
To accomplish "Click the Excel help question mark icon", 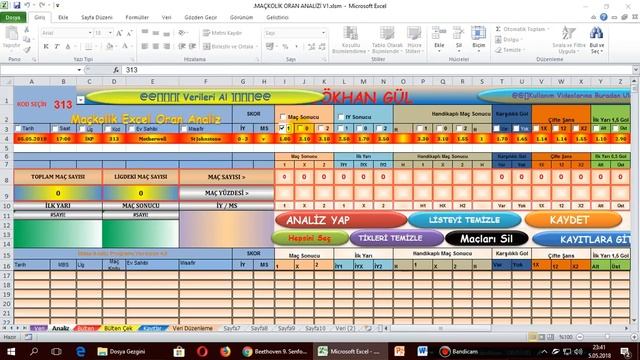I will coord(603,17).
